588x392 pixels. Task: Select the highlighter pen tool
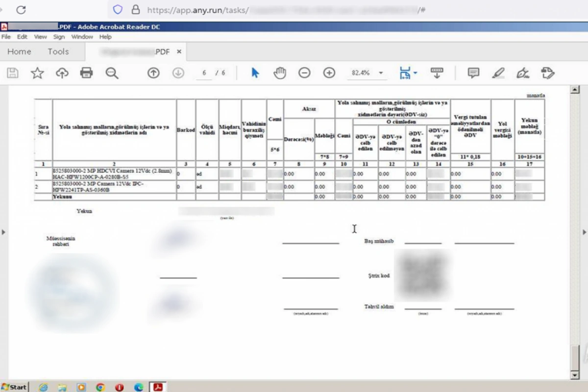point(498,73)
